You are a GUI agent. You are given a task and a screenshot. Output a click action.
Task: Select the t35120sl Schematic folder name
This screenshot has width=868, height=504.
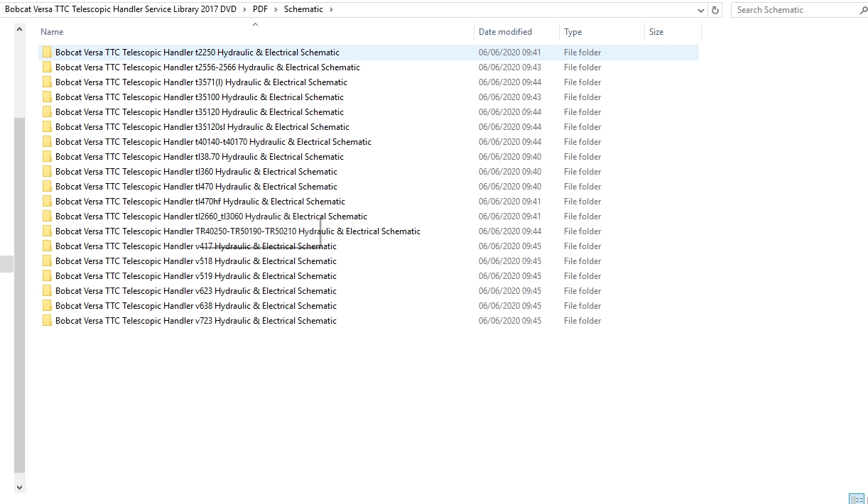pos(202,127)
